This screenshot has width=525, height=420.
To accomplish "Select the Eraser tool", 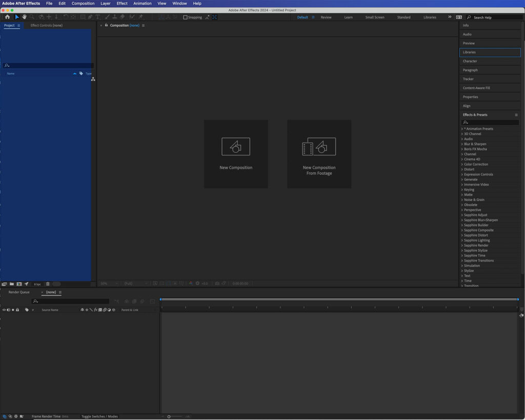I will [122, 17].
